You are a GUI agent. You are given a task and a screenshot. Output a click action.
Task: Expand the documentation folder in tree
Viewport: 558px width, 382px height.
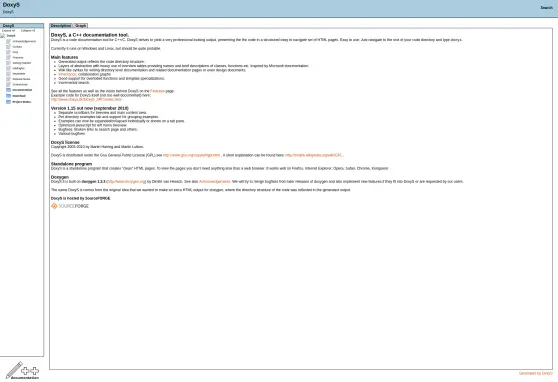(x=9, y=90)
